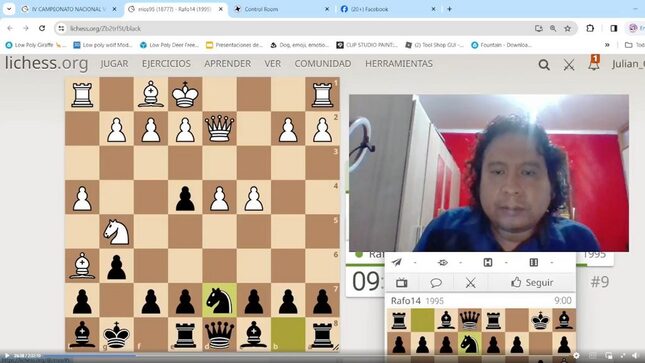This screenshot has width=645, height=363.
Task: Click the video progress bar
Action: pos(322,352)
